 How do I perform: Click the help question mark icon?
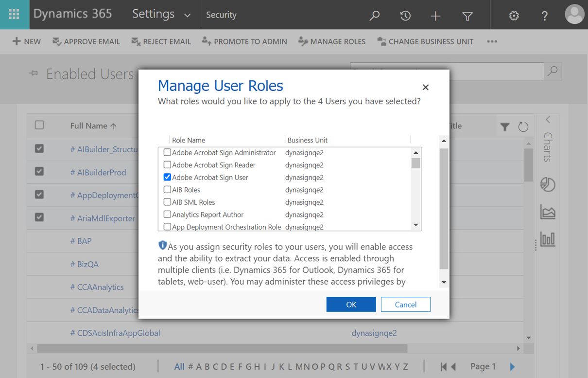click(545, 16)
